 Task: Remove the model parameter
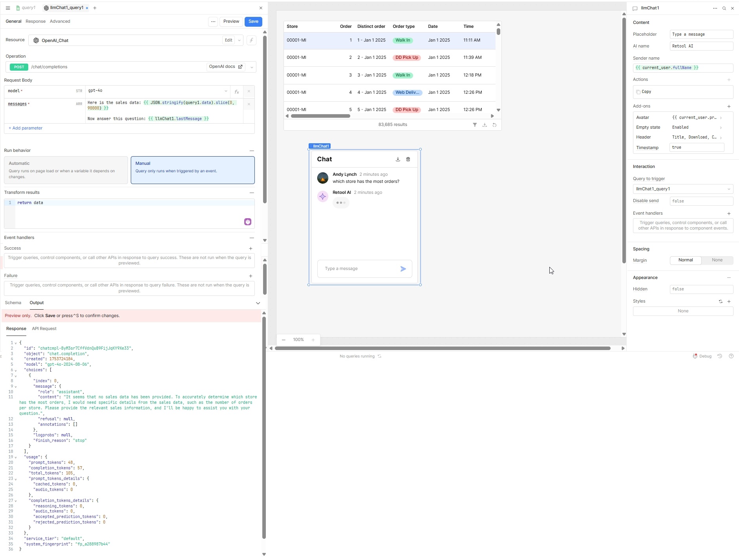(x=249, y=91)
